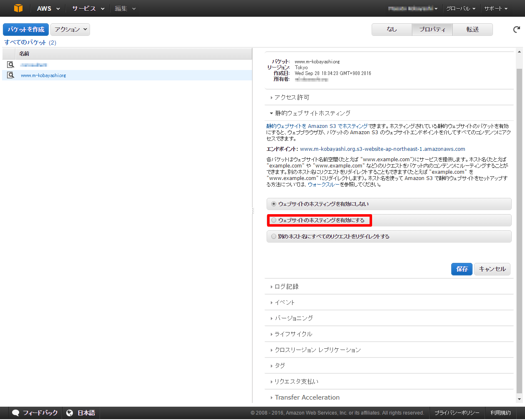Image resolution: width=525 pixels, height=420 pixels.
Task: Select the www.m-kobayashi.org bucket row
Action: pyautogui.click(x=127, y=75)
